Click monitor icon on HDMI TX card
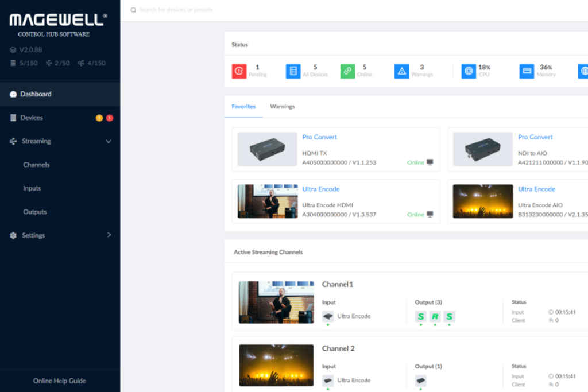The height and width of the screenshot is (392, 588). point(430,162)
